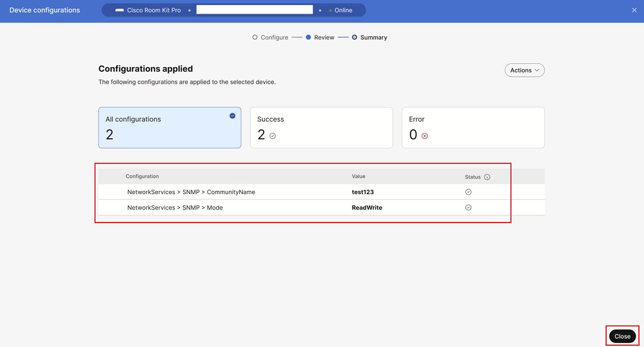Image resolution: width=644 pixels, height=347 pixels.
Task: Click the Online status text
Action: (344, 10)
